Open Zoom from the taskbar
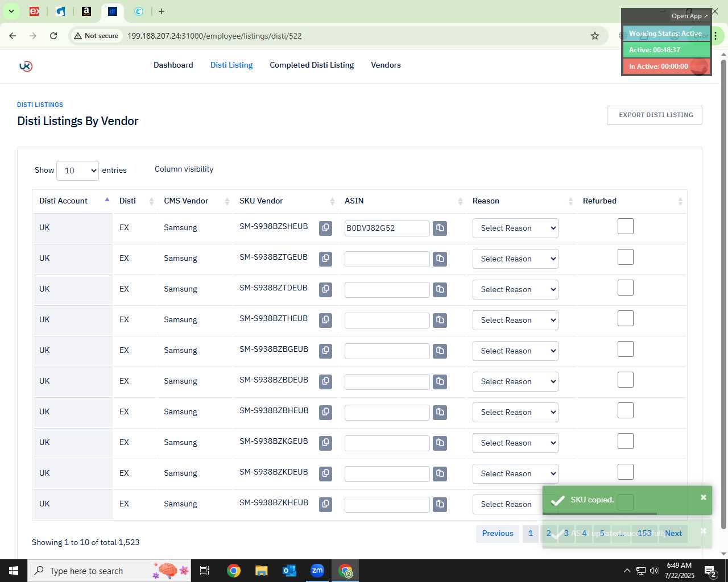Image resolution: width=728 pixels, height=582 pixels. click(x=317, y=571)
